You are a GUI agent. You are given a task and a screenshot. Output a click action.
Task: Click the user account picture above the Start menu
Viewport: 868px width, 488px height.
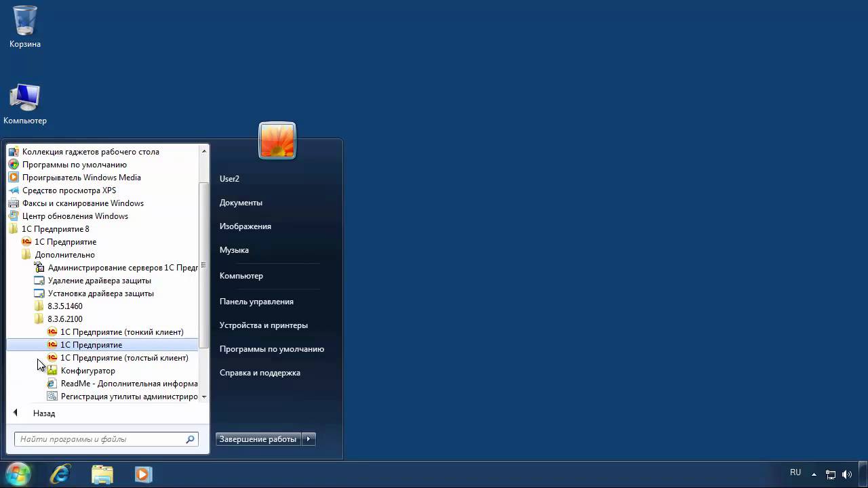click(277, 140)
